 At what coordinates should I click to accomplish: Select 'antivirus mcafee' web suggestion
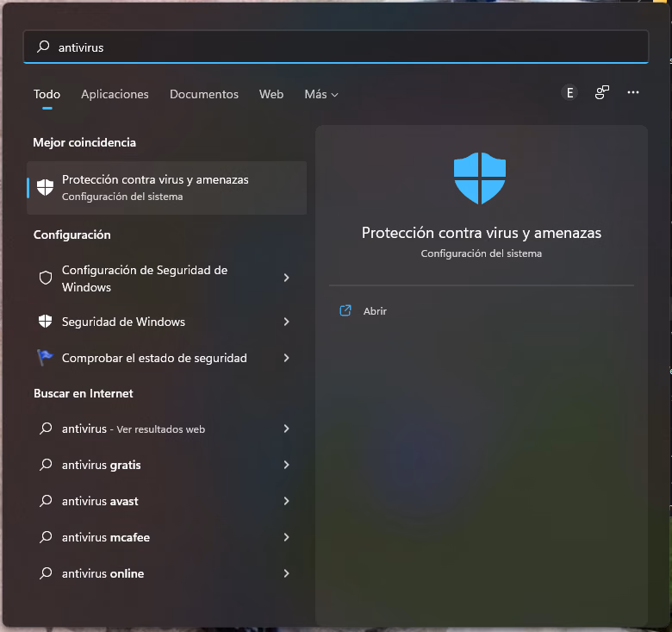click(x=167, y=537)
